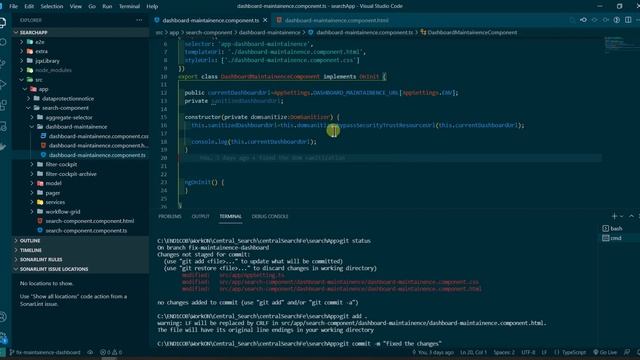The width and height of the screenshot is (640, 360).
Task: Click the Ln 20, Col 1 cursor position indicator
Action: pos(473,352)
